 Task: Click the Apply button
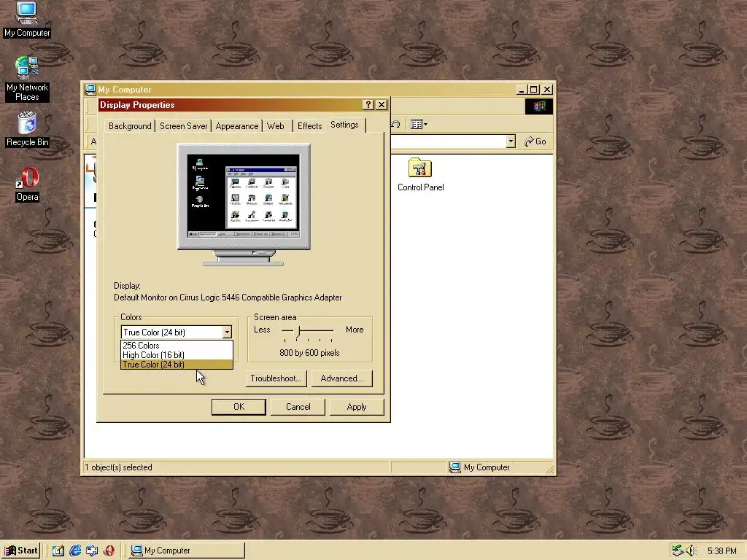[356, 407]
